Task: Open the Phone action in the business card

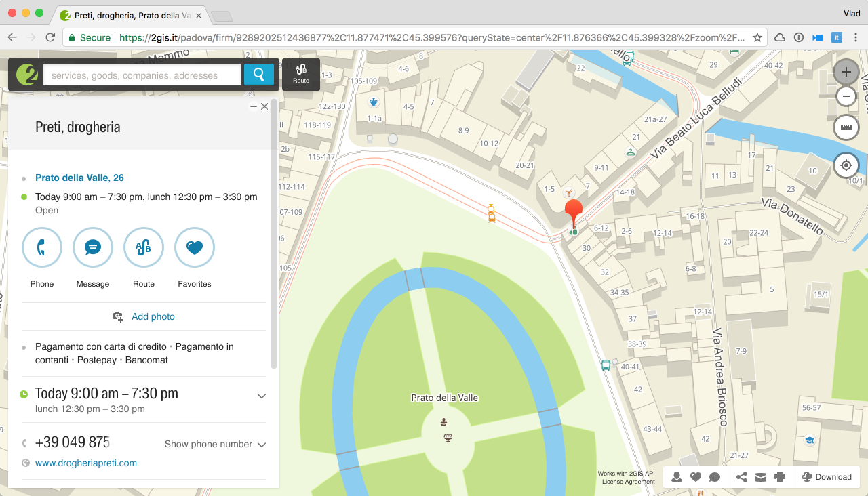Action: tap(41, 247)
